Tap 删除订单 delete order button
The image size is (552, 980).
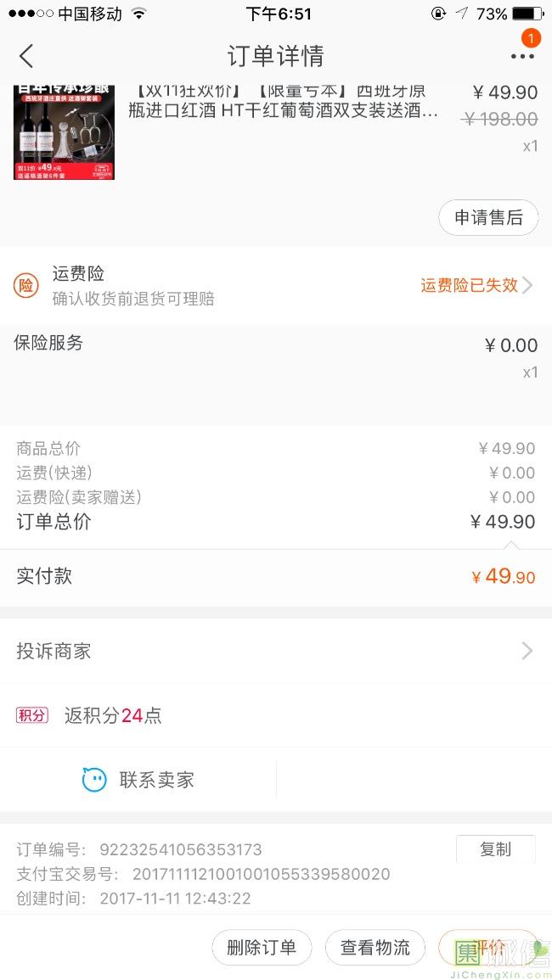(262, 948)
